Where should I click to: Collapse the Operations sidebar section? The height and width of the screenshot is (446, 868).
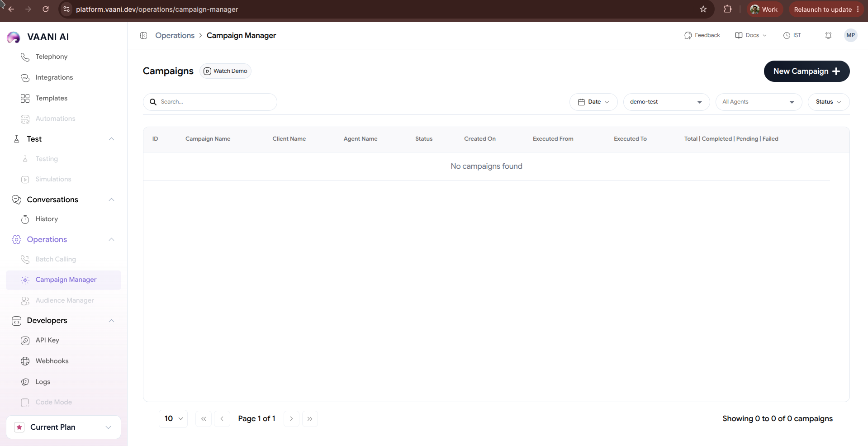111,239
